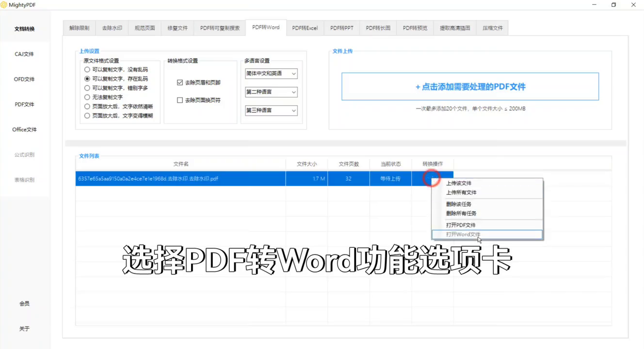The image size is (644, 349).
Task: Uncheck the 去除页眉和页脚 checkbox
Action: (180, 83)
